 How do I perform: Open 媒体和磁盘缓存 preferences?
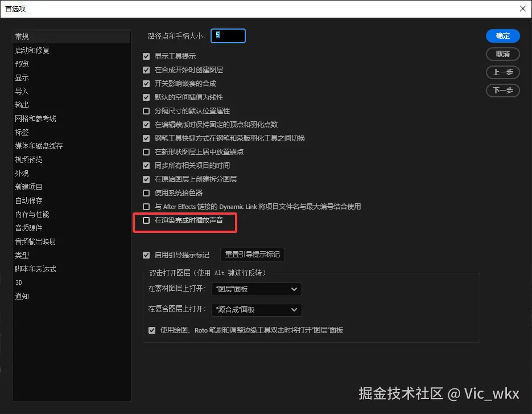coord(72,146)
